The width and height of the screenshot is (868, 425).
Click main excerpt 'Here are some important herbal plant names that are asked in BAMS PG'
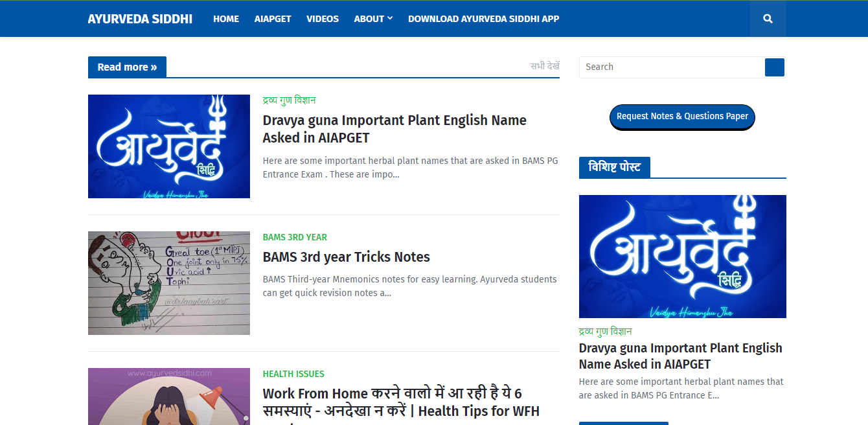(410, 168)
